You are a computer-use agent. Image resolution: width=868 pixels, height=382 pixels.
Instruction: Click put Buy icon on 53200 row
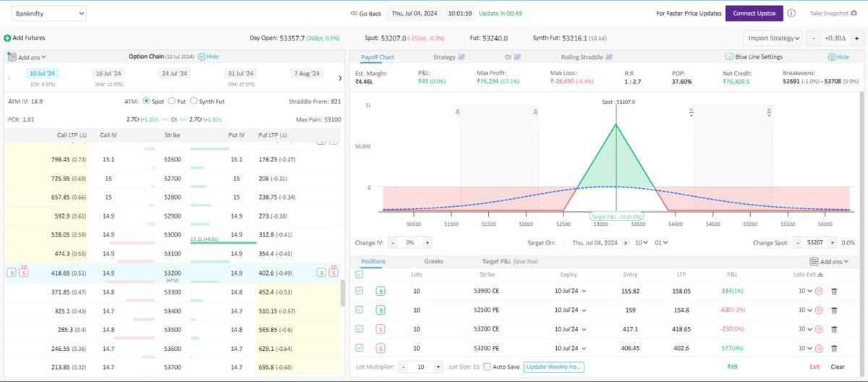[321, 273]
